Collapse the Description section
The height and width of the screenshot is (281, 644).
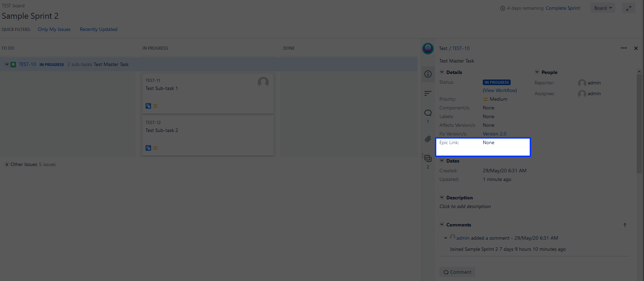click(442, 198)
